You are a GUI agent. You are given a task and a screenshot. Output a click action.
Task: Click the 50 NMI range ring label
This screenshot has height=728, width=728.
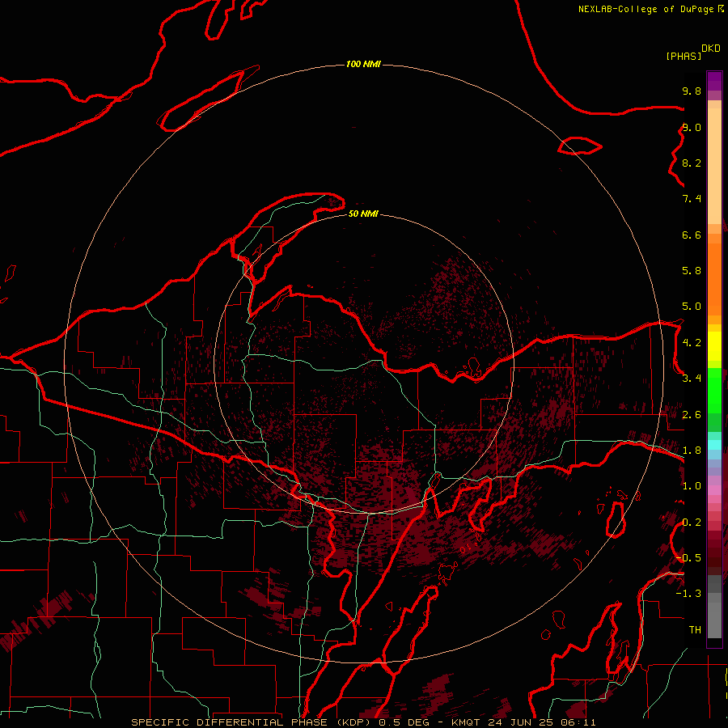pos(363,214)
